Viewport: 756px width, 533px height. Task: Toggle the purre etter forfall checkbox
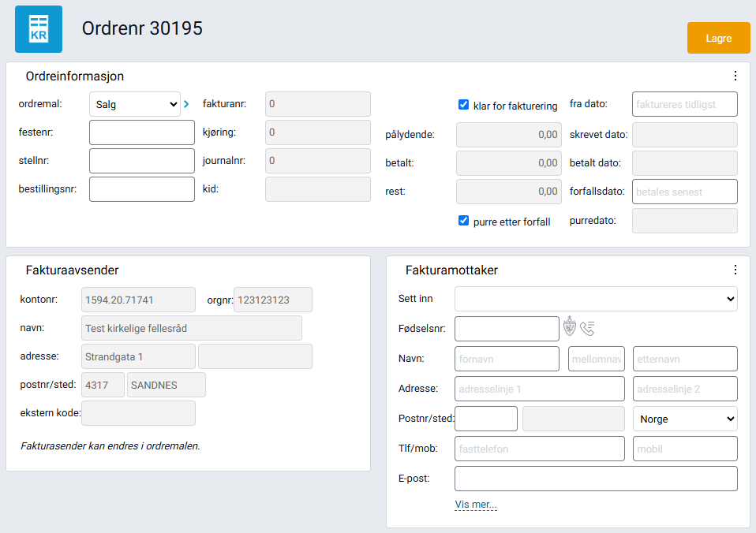(464, 221)
